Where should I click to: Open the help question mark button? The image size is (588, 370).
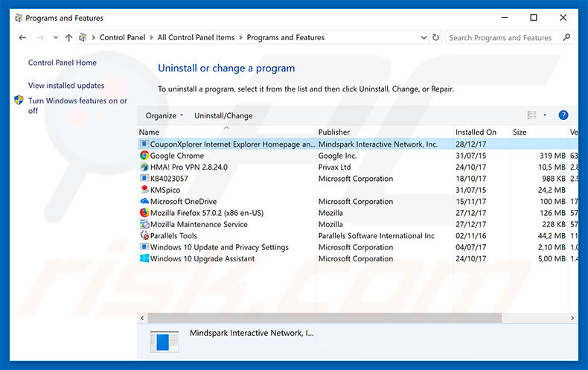(x=563, y=115)
